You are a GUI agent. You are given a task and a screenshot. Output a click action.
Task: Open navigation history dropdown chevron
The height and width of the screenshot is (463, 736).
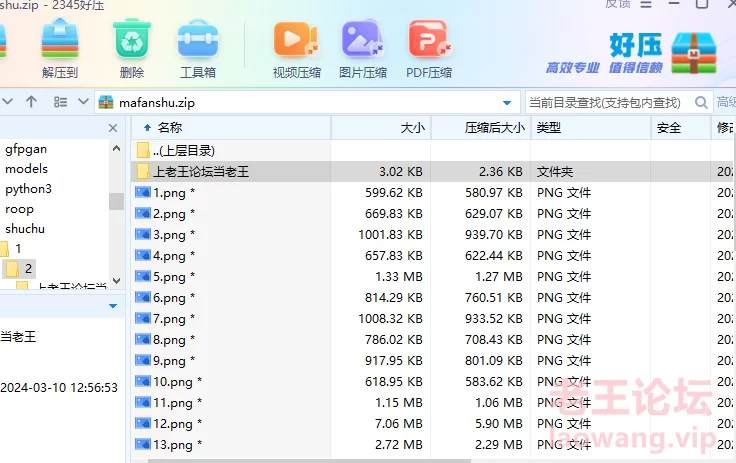pyautogui.click(x=8, y=102)
